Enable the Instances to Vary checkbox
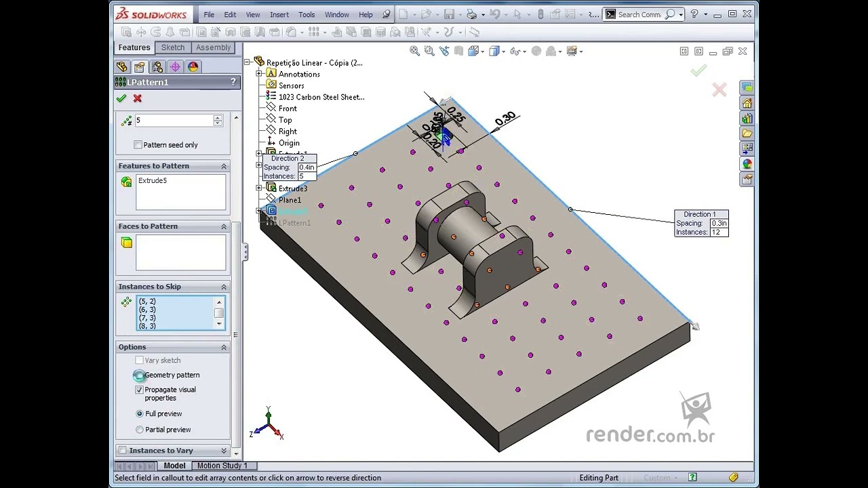The height and width of the screenshot is (488, 868). 123,451
